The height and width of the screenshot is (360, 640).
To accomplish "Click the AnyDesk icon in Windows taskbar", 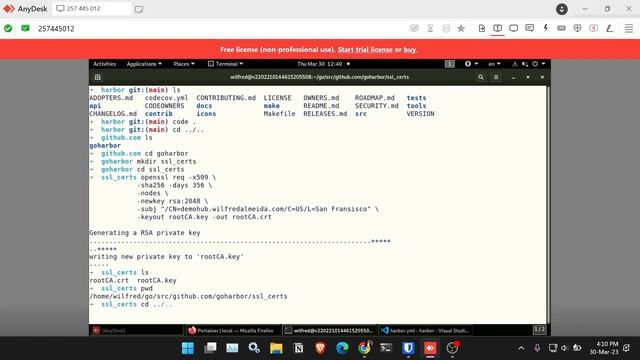I will pos(430,348).
